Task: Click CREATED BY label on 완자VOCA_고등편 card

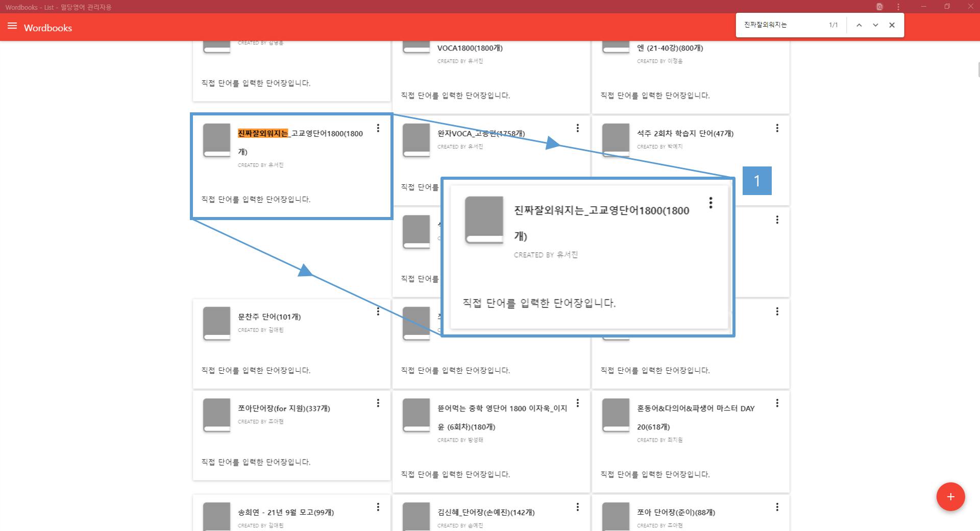Action: click(x=460, y=147)
